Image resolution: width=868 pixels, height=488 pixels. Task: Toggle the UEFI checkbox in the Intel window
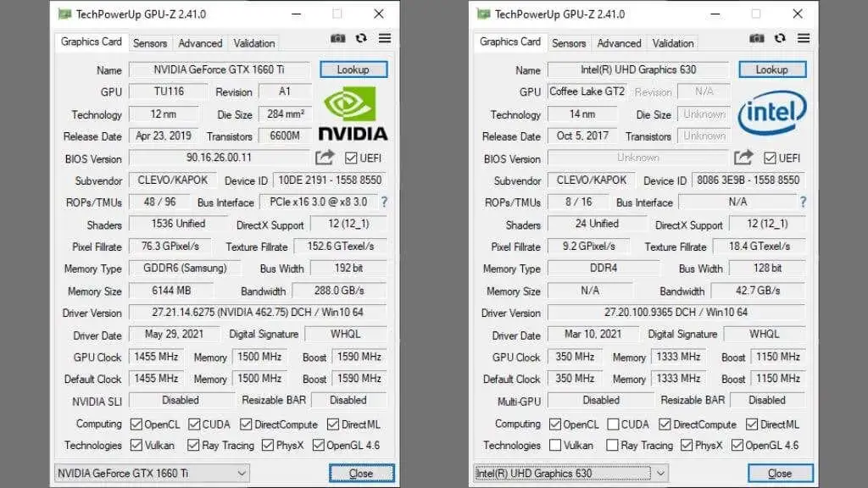(770, 158)
